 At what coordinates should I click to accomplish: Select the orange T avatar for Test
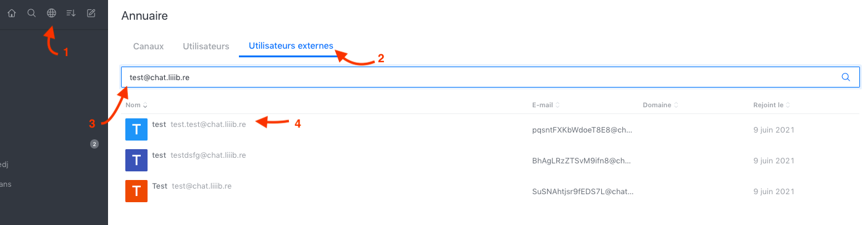coord(136,191)
